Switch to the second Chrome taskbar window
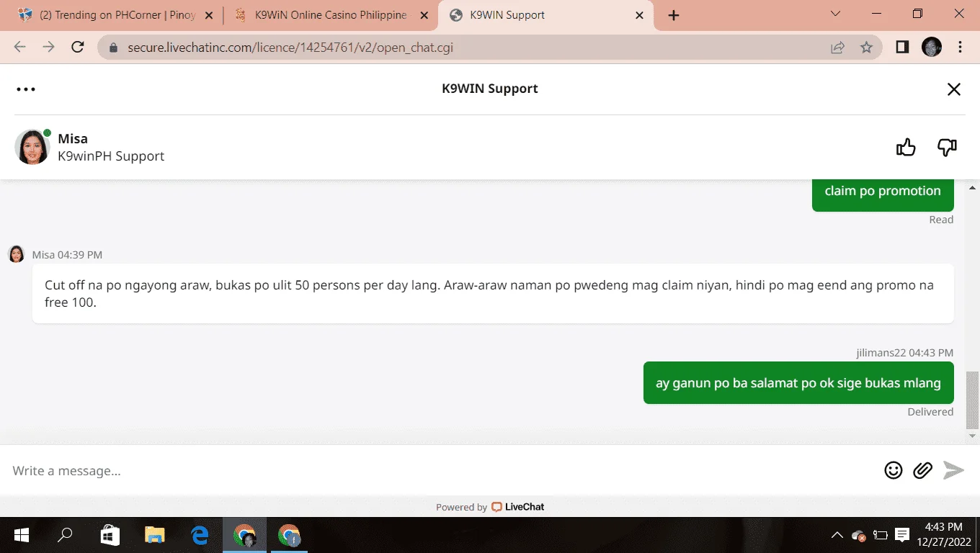The height and width of the screenshot is (553, 980). [289, 535]
